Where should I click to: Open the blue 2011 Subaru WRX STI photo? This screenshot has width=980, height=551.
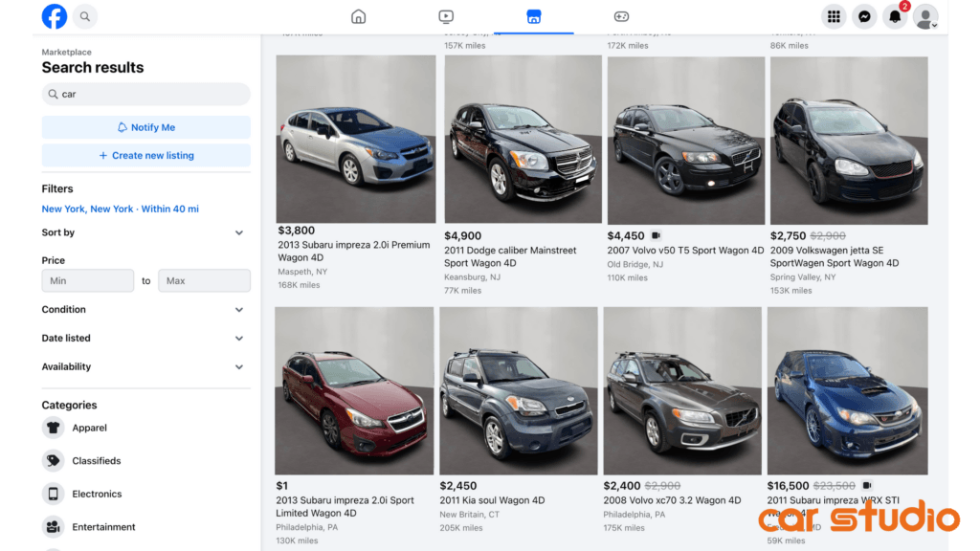tap(848, 390)
